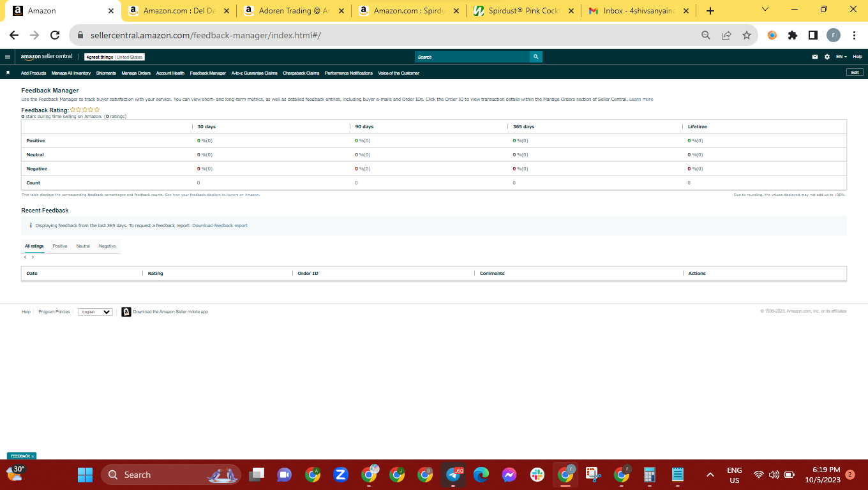
Task: Open Manage All Inventory in navigation bar
Action: click(71, 73)
